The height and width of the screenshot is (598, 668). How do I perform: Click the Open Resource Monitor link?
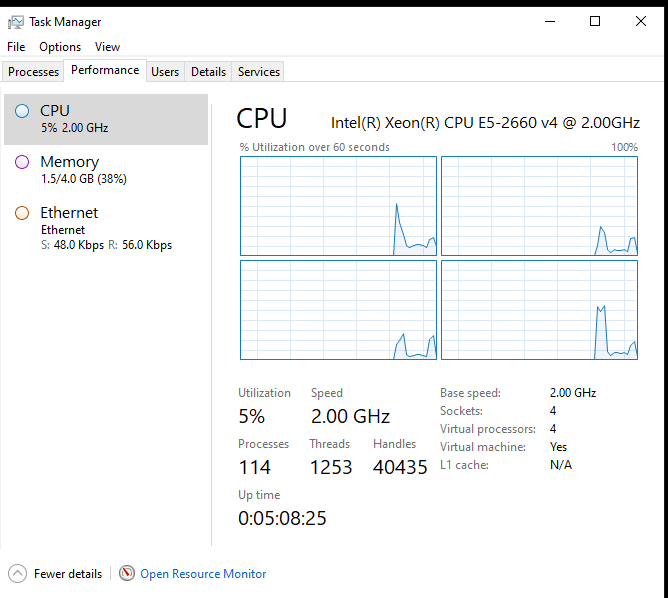203,574
